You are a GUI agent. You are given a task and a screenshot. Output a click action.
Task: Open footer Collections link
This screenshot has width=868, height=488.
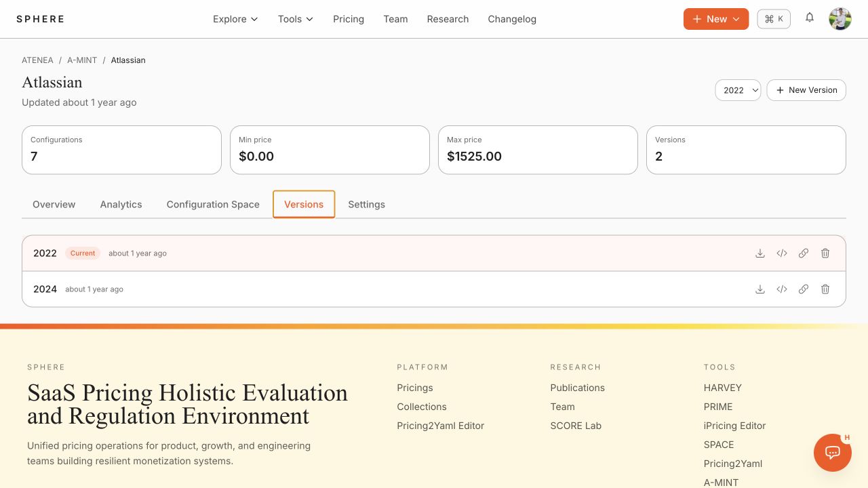(422, 407)
